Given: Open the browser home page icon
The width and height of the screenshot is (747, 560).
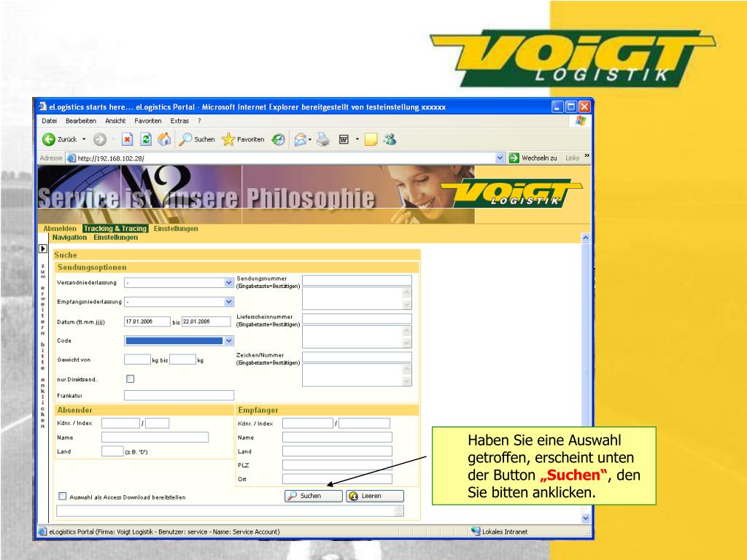Looking at the screenshot, I should (164, 139).
